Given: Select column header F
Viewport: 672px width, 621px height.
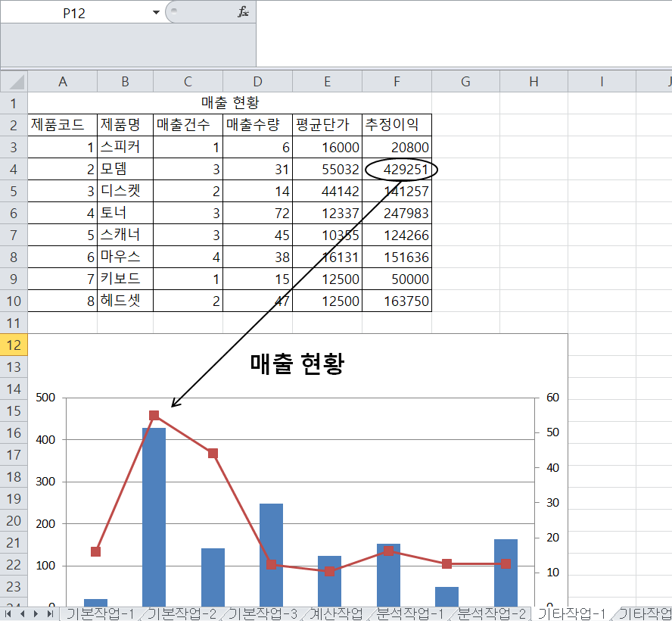Looking at the screenshot, I should pos(397,81).
